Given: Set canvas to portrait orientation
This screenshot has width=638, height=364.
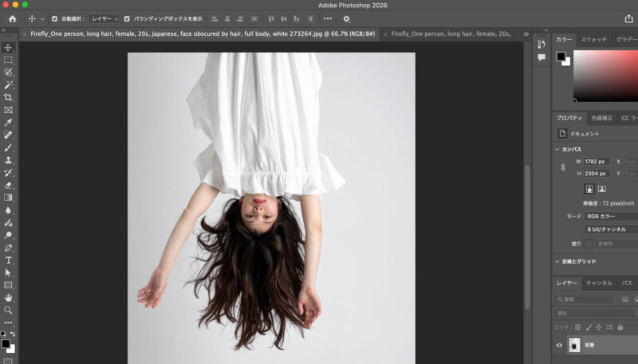Looking at the screenshot, I should [x=589, y=189].
